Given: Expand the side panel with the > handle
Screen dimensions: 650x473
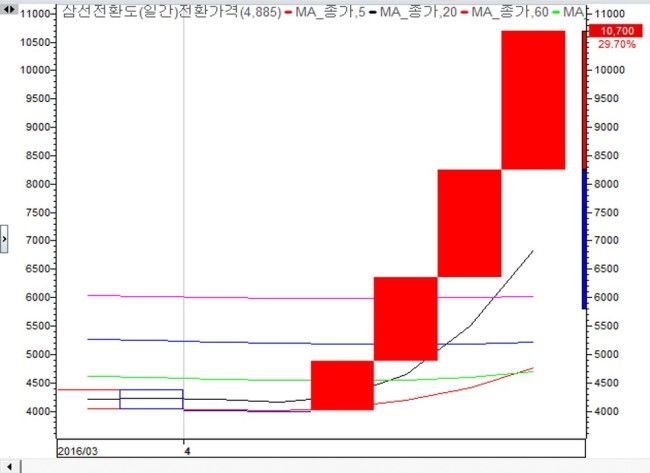Looking at the screenshot, I should coord(4,239).
